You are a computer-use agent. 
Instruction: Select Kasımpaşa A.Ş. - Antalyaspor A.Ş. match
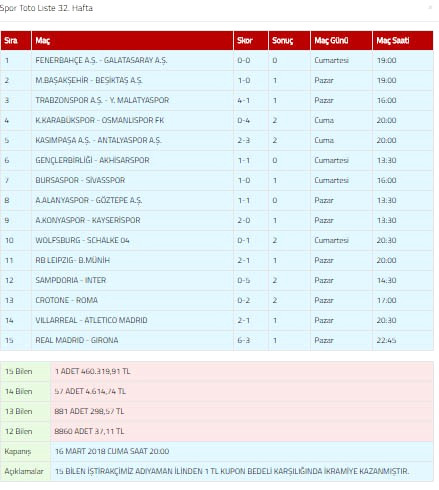tap(98, 140)
